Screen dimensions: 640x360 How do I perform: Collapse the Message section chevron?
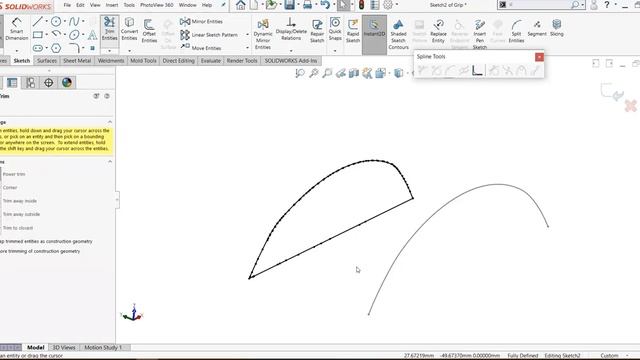coord(110,122)
